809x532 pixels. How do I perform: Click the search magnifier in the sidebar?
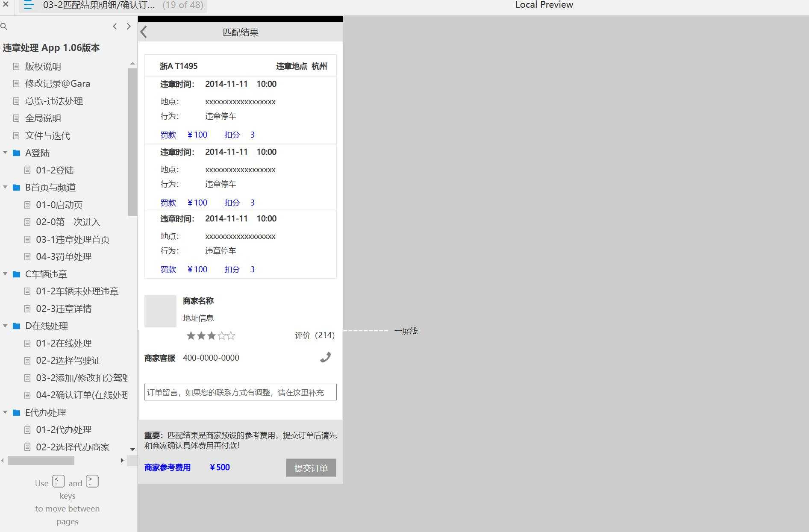click(4, 26)
